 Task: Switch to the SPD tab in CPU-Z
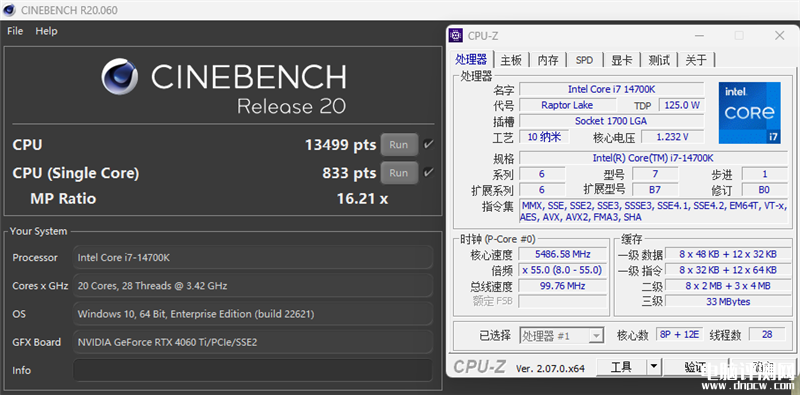584,60
